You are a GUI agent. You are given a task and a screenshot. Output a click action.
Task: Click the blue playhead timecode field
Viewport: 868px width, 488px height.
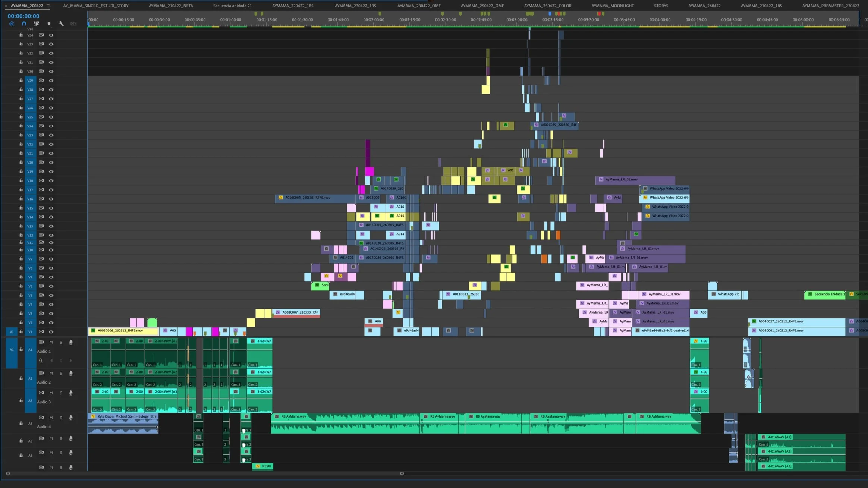tap(23, 16)
